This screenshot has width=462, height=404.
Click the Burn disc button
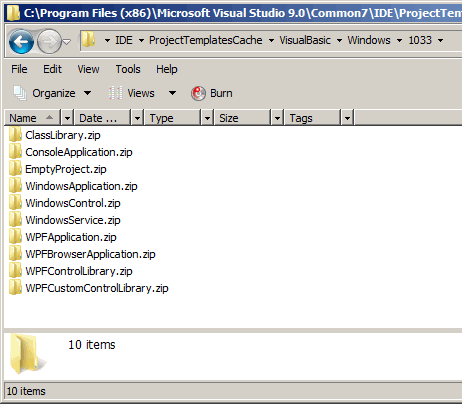(212, 93)
